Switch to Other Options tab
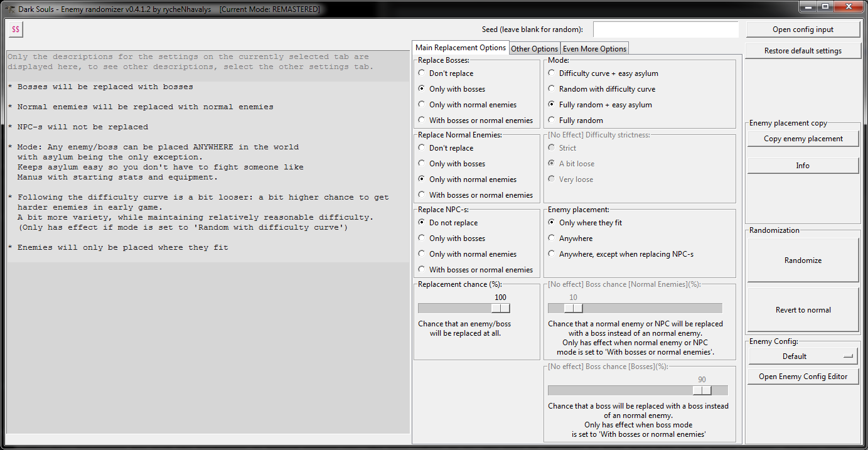The height and width of the screenshot is (450, 868). click(534, 49)
